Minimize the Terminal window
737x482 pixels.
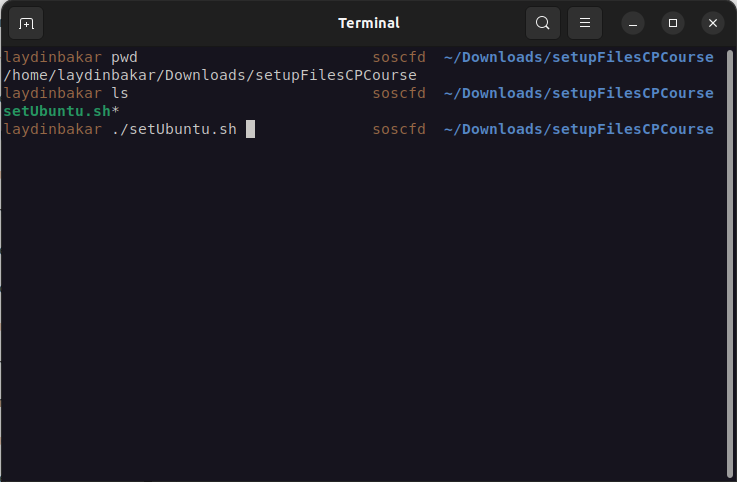coord(633,23)
